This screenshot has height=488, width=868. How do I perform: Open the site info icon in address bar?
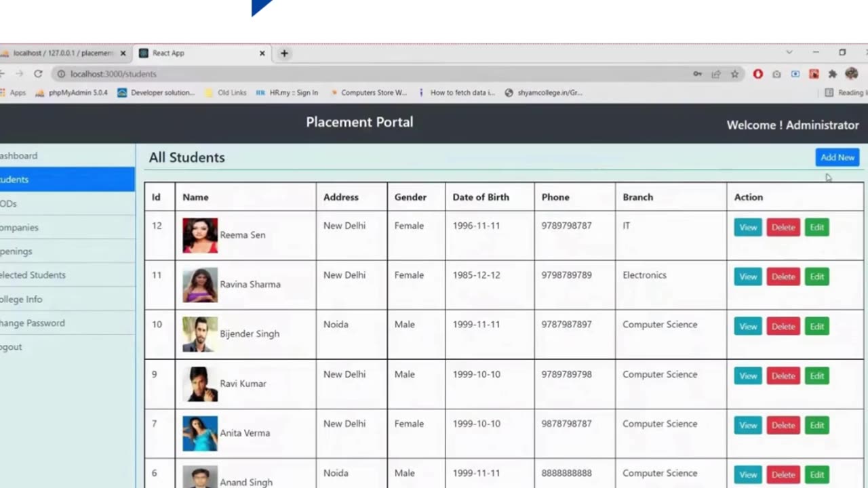(61, 74)
